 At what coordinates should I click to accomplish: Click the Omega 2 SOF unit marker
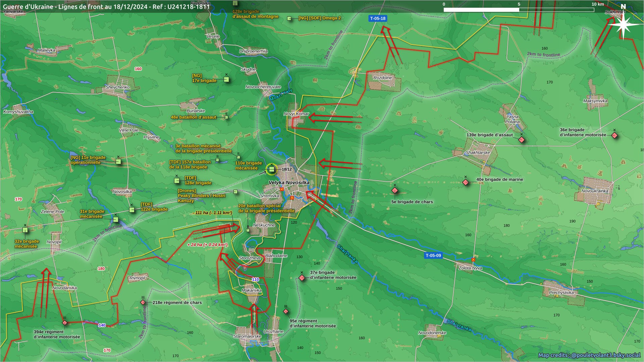click(x=289, y=18)
